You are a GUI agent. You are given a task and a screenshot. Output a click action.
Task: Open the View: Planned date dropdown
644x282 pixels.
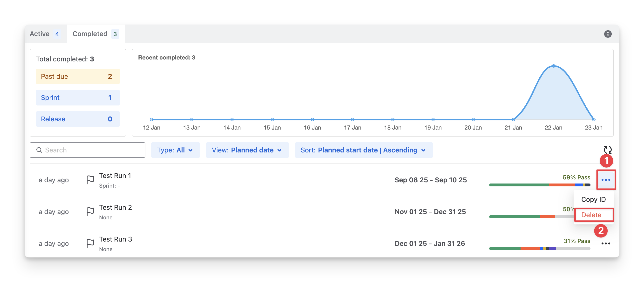(247, 150)
